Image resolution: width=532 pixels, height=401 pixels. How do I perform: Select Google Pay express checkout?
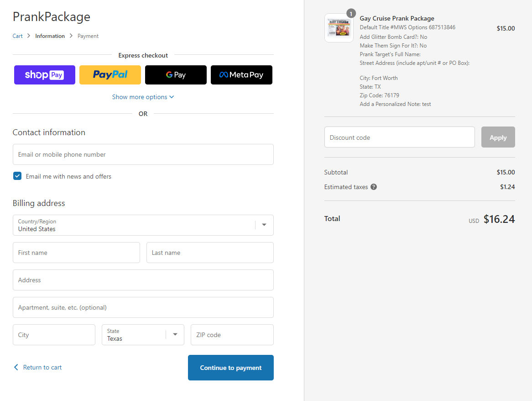click(x=176, y=75)
